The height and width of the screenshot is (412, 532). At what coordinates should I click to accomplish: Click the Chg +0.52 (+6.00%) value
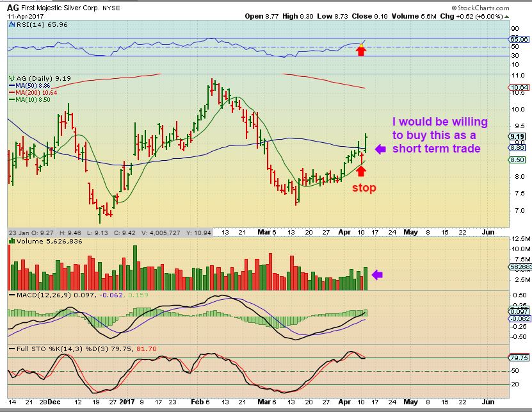coord(471,16)
